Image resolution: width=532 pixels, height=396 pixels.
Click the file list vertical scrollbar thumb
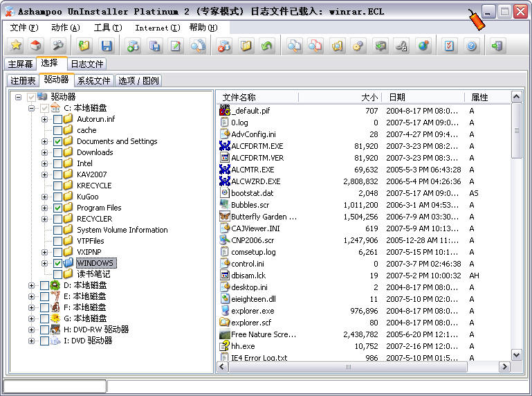(516, 131)
